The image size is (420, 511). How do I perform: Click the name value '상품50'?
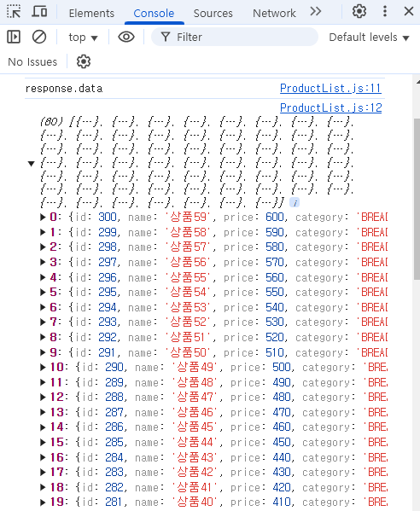[x=188, y=352]
